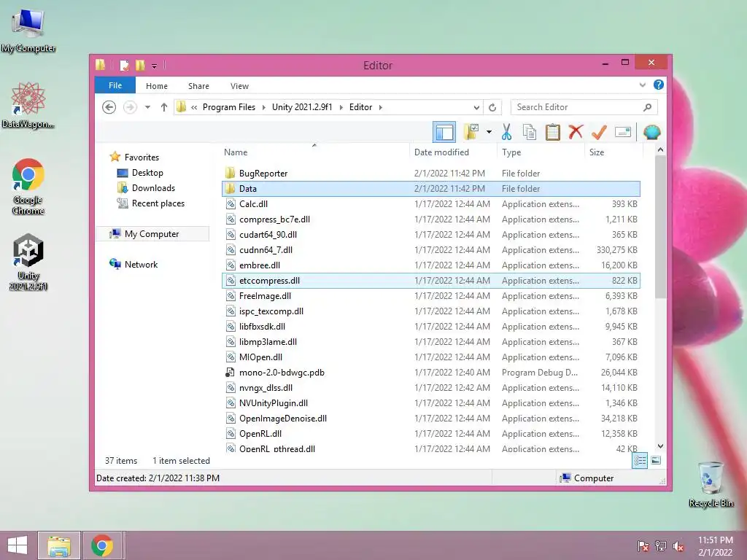The image size is (747, 560).
Task: Go up one folder with up arrow
Action: [x=164, y=107]
